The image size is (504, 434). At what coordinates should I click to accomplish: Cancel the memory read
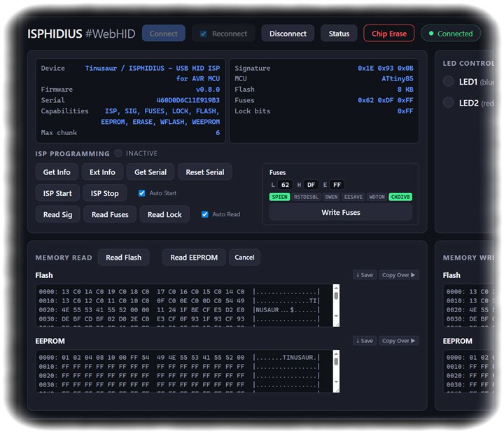(x=244, y=257)
